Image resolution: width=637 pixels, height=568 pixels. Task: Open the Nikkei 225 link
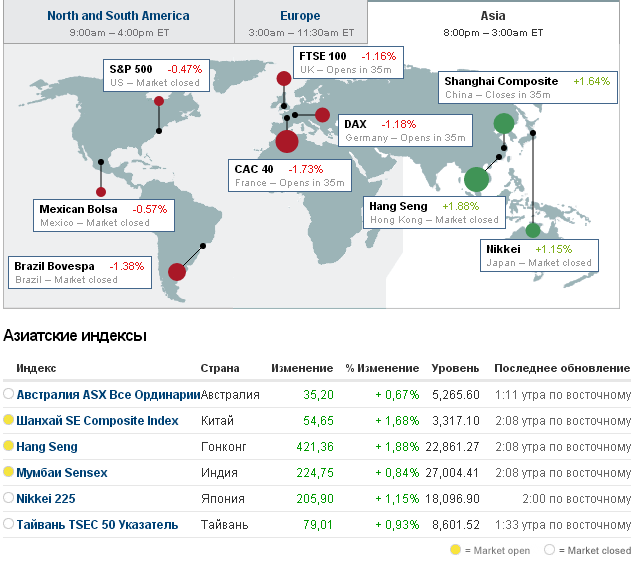[46, 499]
